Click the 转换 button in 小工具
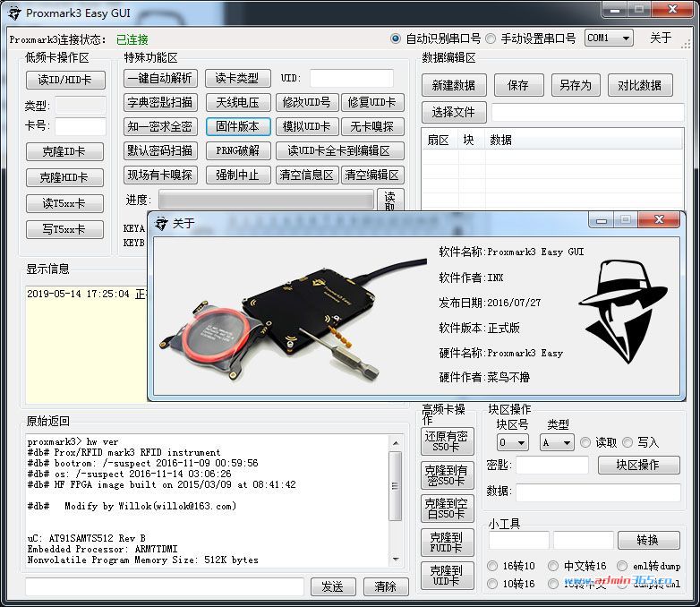The height and width of the screenshot is (607, 700). tap(648, 540)
